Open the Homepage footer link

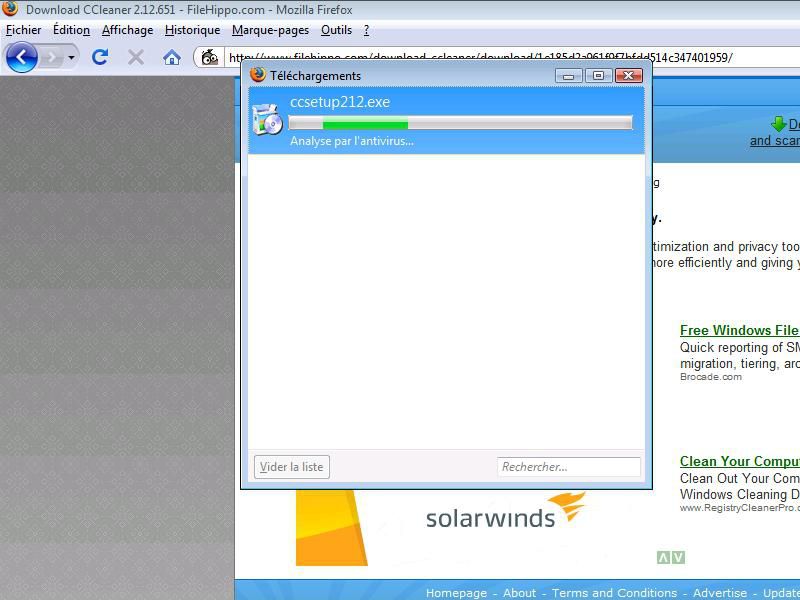[x=456, y=593]
